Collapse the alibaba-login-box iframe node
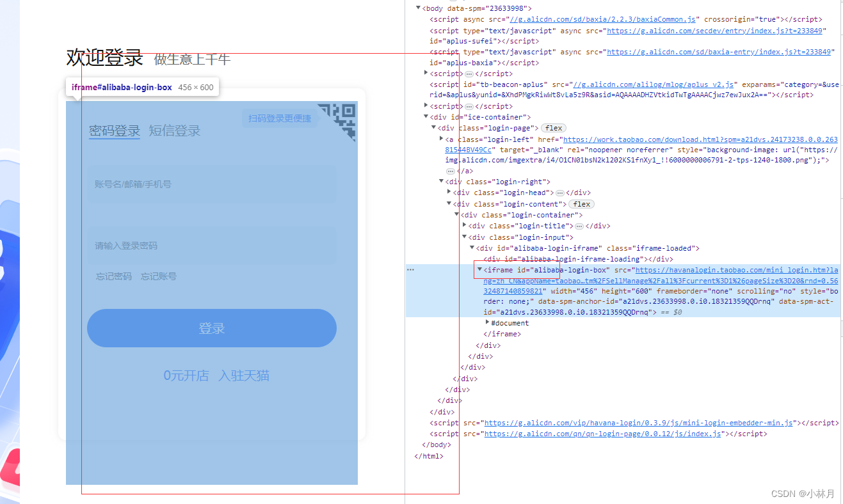The width and height of the screenshot is (843, 504). (480, 270)
